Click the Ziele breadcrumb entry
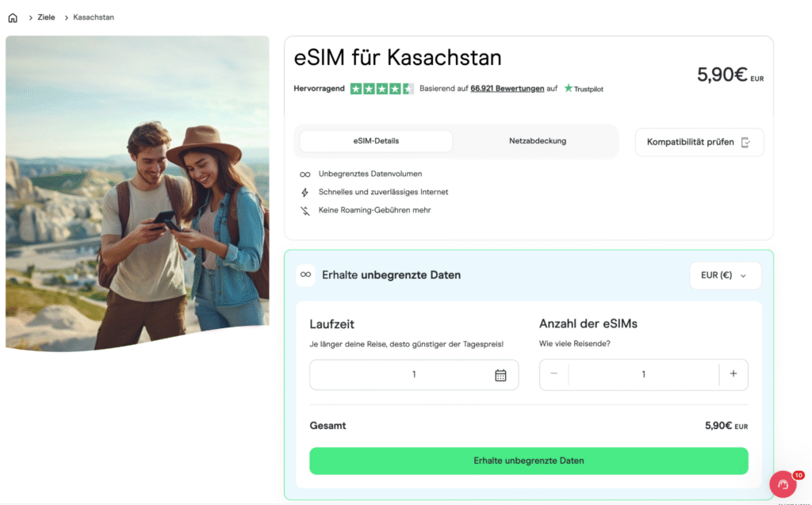Viewport: 812px width, 505px height. (45, 16)
